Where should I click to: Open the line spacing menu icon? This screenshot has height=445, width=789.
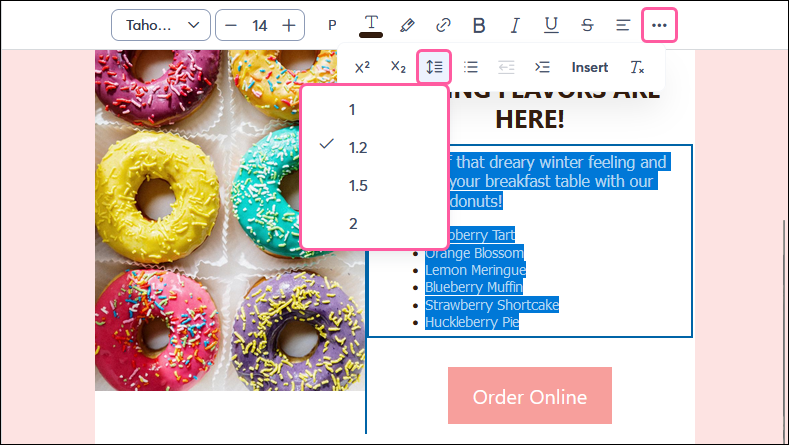coord(434,67)
